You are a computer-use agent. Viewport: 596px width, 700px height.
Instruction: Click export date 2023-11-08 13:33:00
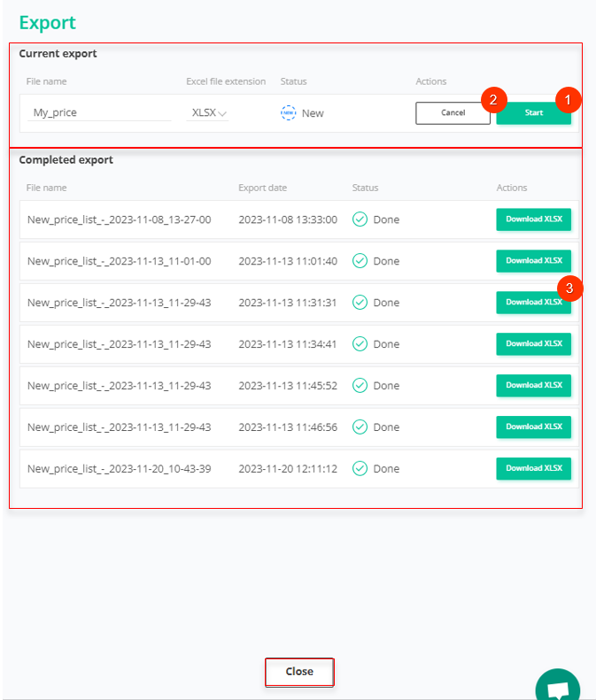coord(288,219)
